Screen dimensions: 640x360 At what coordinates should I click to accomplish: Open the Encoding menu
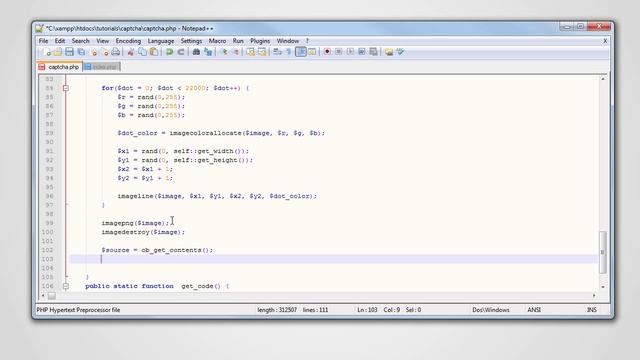[x=128, y=41]
